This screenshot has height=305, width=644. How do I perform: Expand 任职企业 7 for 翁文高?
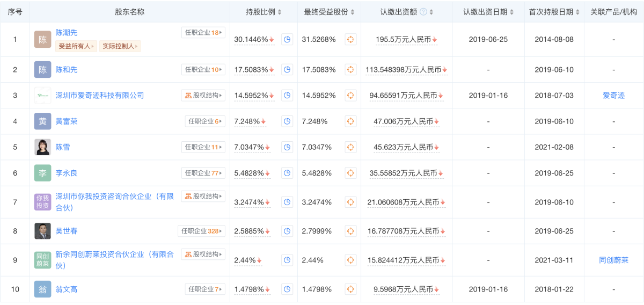[x=205, y=289]
